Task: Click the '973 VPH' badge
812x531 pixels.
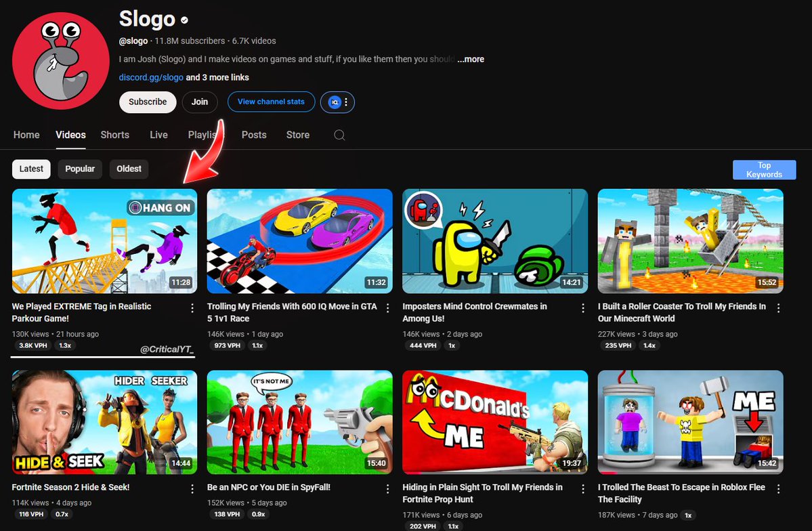Action: click(x=228, y=345)
